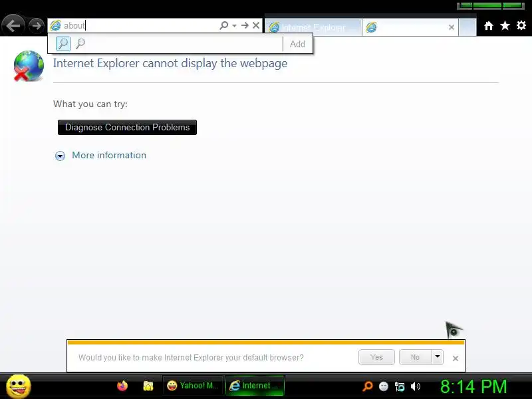The image size is (532, 399).
Task: Click the green window controls at top right
Action: tap(490, 6)
